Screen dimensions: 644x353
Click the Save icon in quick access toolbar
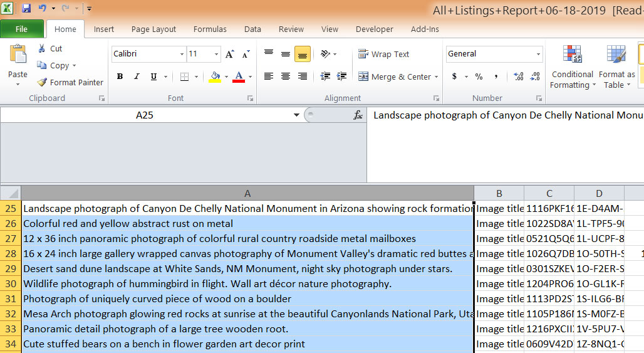click(x=26, y=9)
